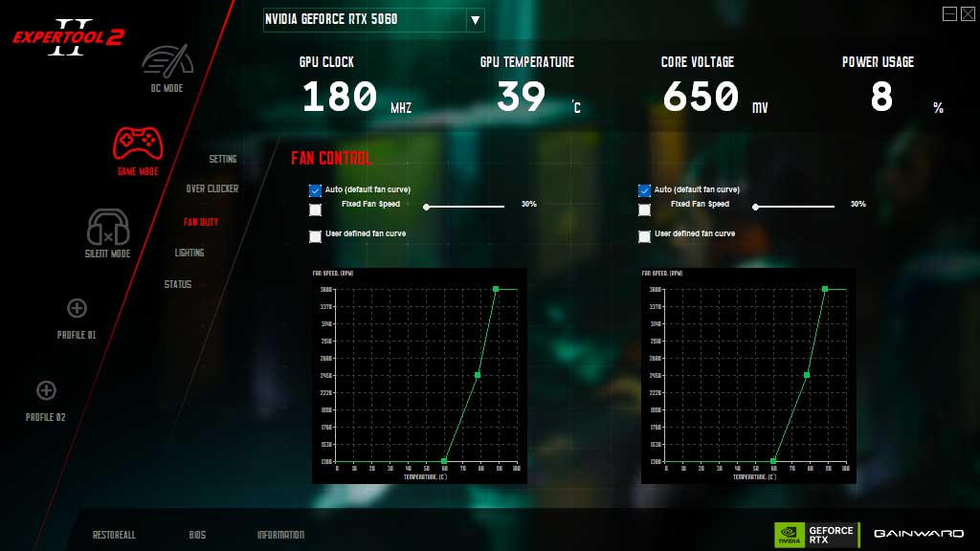Uncheck left fan Auto default fan curve
This screenshot has height=551, width=980.
[316, 190]
